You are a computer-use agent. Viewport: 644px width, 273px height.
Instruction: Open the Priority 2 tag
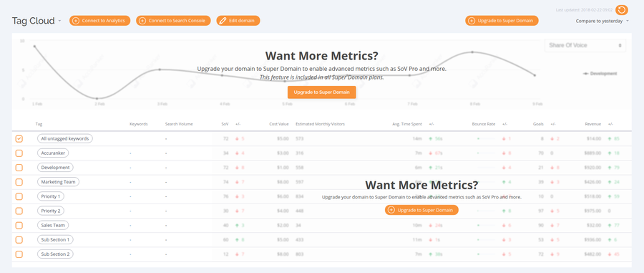(x=51, y=211)
